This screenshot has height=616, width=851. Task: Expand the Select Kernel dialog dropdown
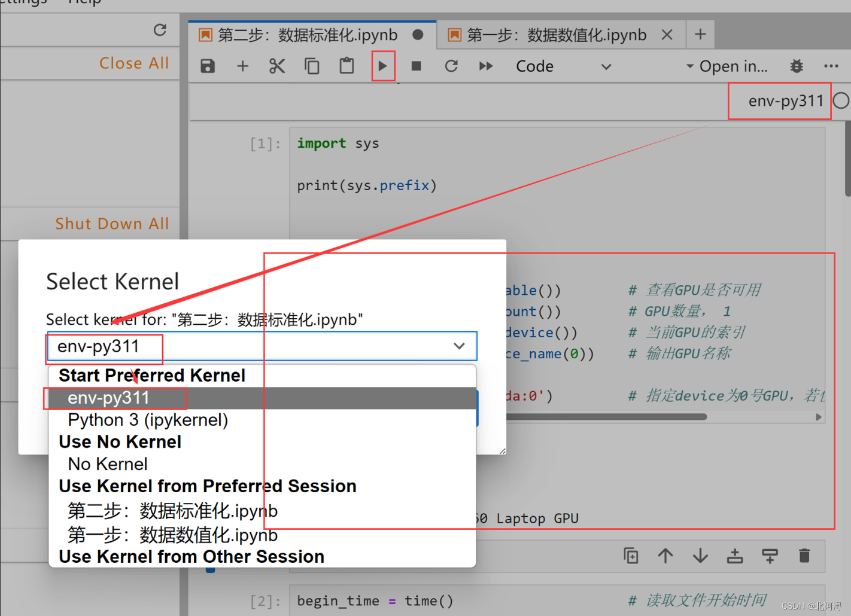pos(459,346)
